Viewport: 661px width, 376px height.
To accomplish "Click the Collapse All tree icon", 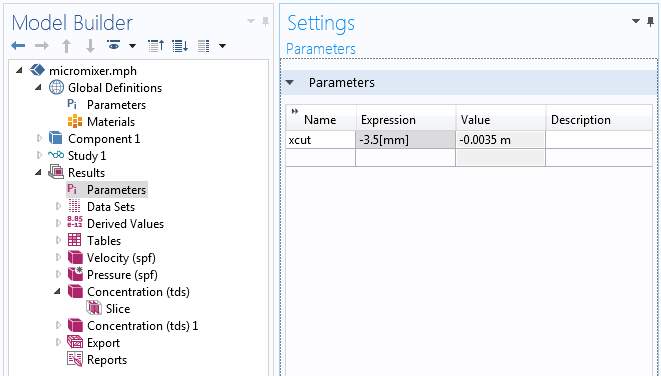I will click(x=156, y=46).
